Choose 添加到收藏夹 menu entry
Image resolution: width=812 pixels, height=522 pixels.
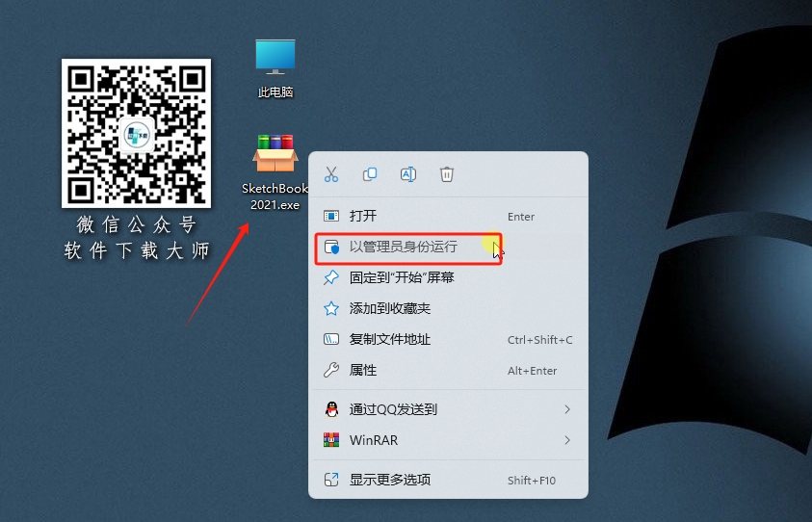[x=448, y=308]
